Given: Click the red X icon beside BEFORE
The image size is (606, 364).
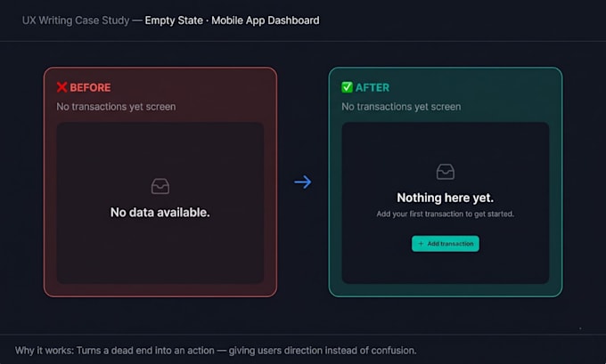Looking at the screenshot, I should point(61,87).
